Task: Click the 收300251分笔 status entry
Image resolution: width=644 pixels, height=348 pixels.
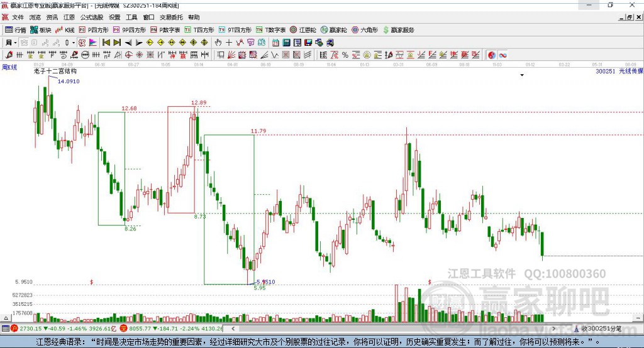Action: coord(599,329)
